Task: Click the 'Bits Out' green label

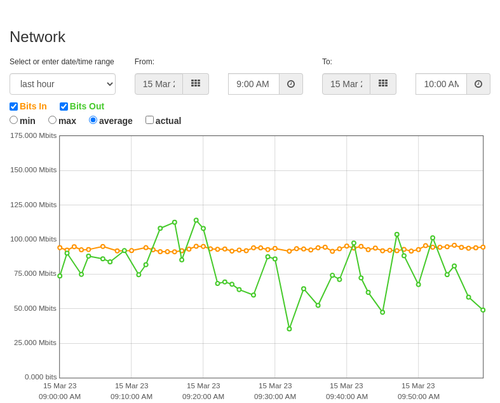Action: click(87, 106)
